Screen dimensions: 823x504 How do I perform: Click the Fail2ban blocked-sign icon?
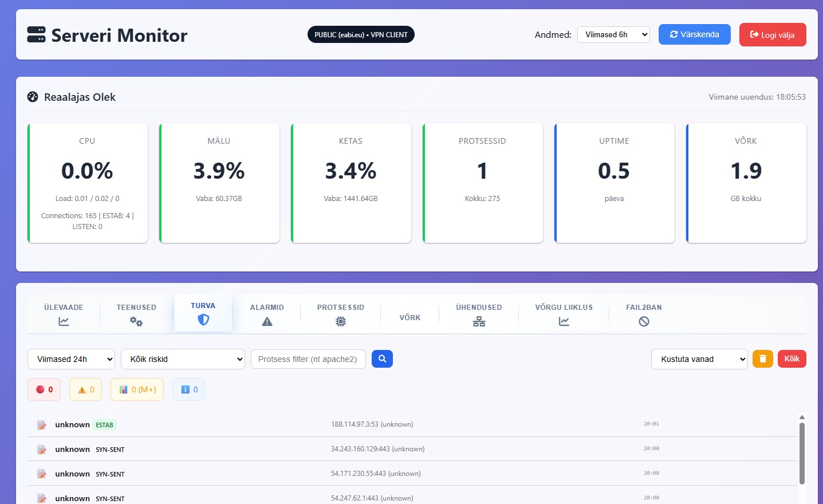point(644,321)
